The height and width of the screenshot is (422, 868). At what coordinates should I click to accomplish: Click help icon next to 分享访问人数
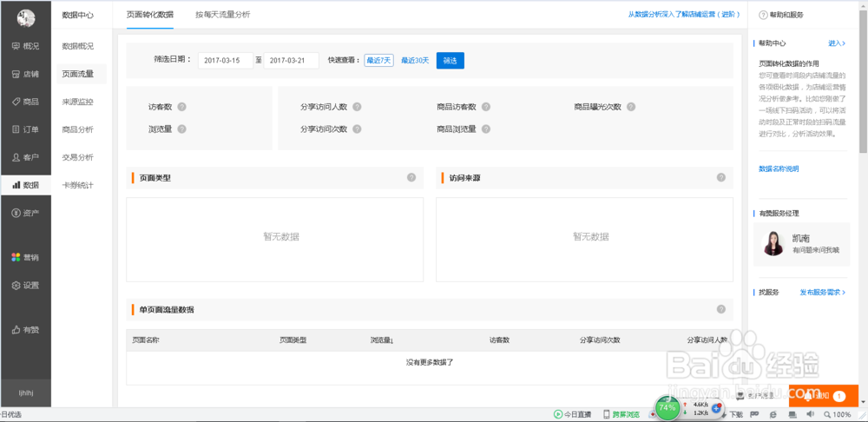tap(357, 107)
